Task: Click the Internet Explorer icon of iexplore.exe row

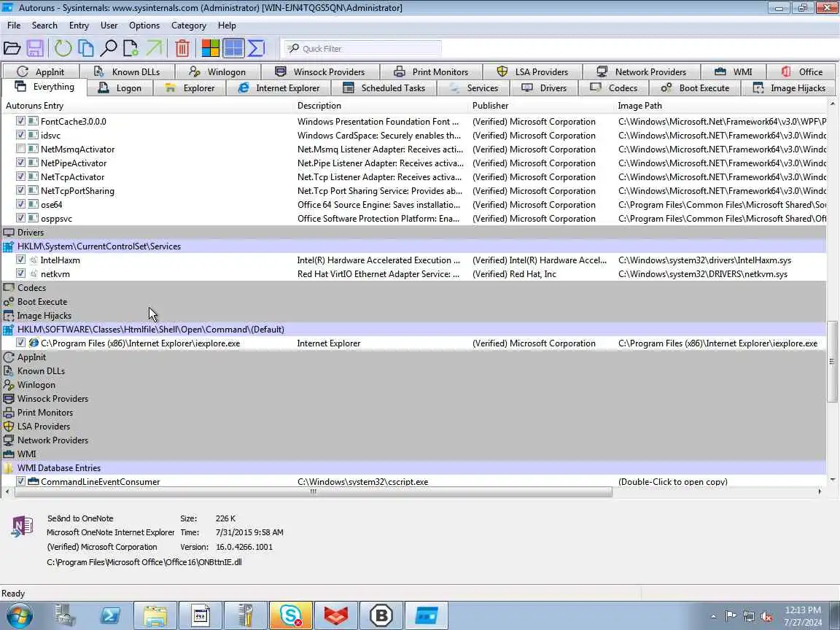Action: pos(34,343)
